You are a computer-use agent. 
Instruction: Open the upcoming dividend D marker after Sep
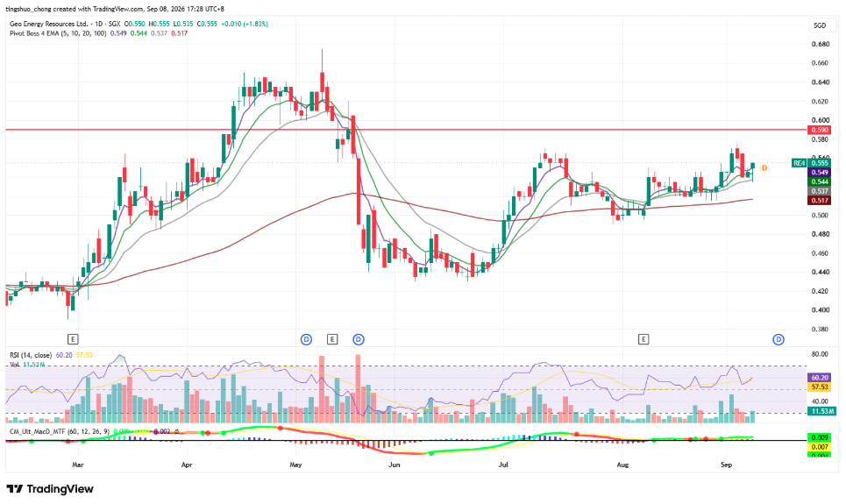point(778,339)
